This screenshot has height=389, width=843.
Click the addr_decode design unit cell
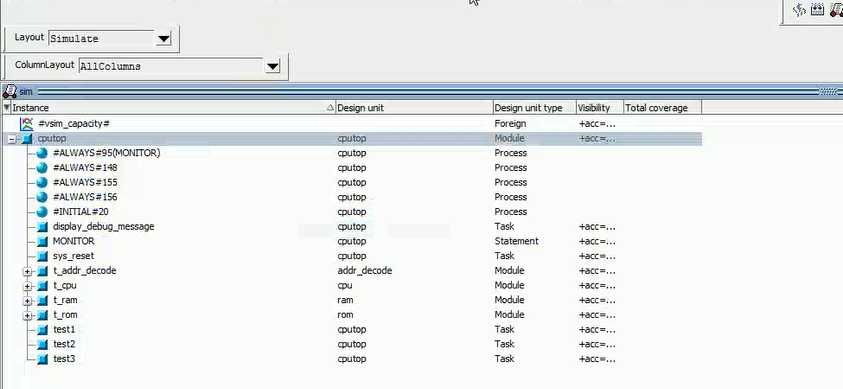(365, 271)
